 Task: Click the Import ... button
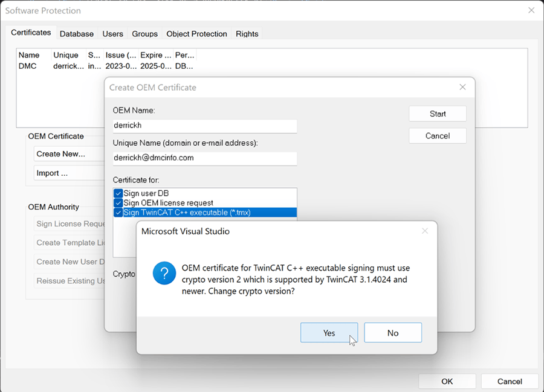[x=69, y=173]
